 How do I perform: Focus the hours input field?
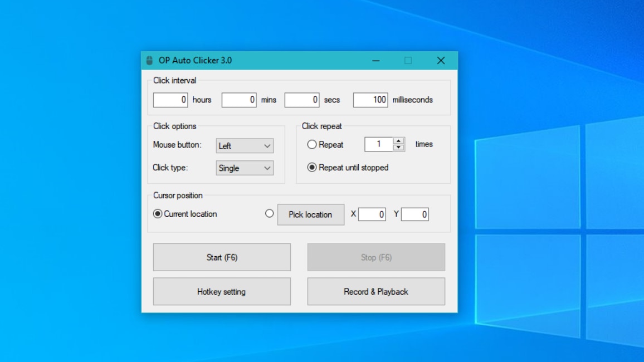point(170,100)
